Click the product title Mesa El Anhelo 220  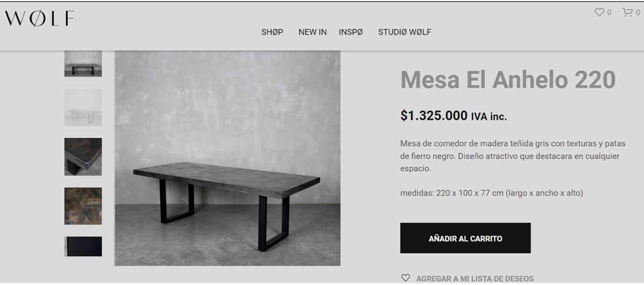click(x=508, y=79)
